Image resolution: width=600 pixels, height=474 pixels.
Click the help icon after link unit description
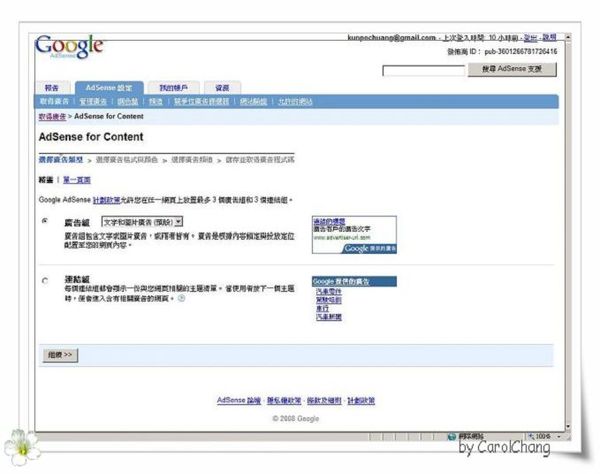pos(182,298)
